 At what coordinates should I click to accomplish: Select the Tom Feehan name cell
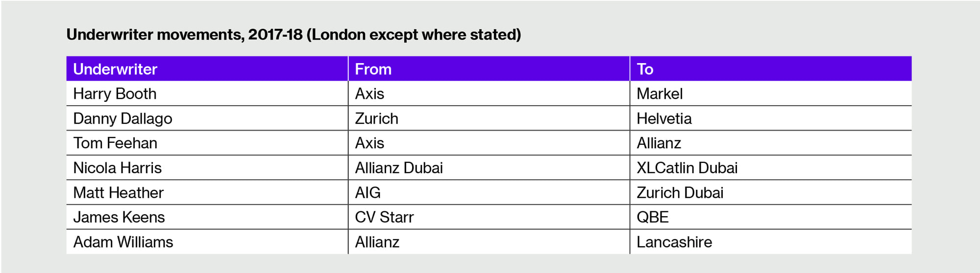point(207,143)
